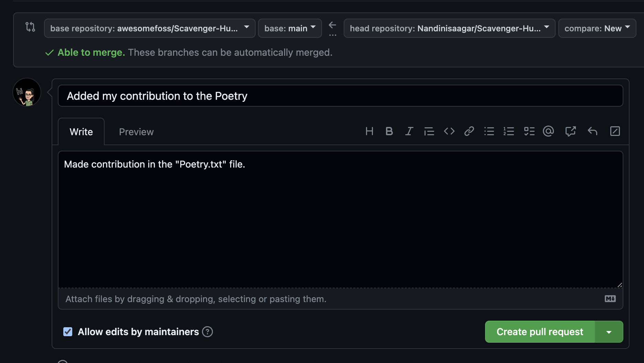Image resolution: width=644 pixels, height=363 pixels.
Task: Select the Write tab
Action: point(81,131)
